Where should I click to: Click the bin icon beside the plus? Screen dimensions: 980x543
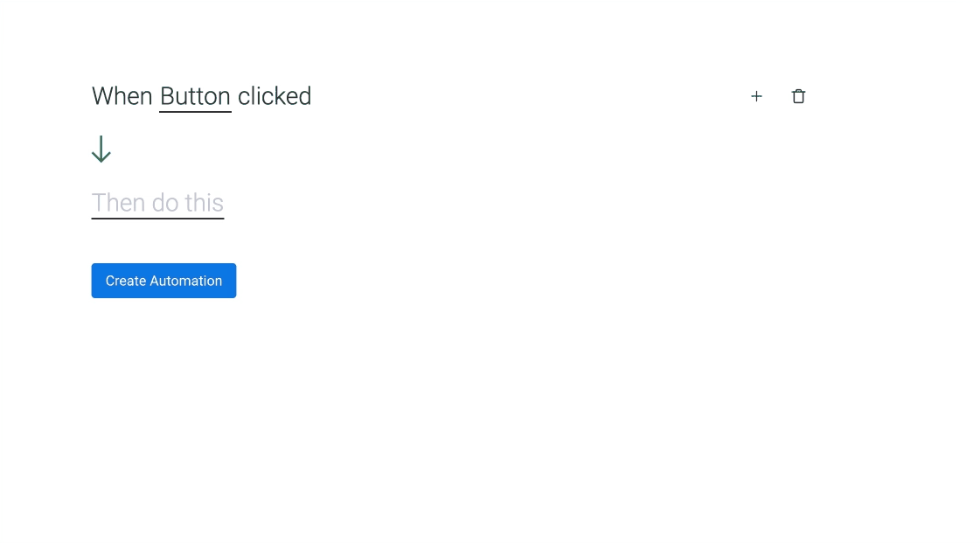point(798,96)
